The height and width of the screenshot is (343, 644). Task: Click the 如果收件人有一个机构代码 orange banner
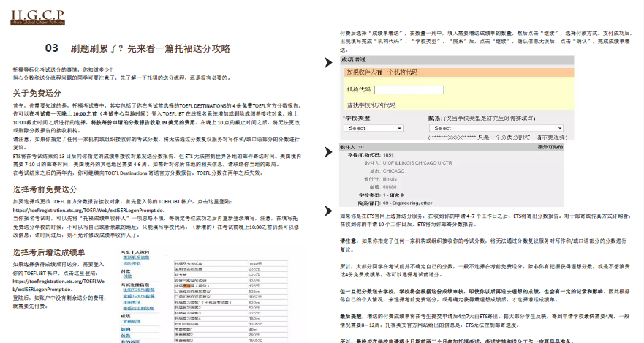(459, 72)
